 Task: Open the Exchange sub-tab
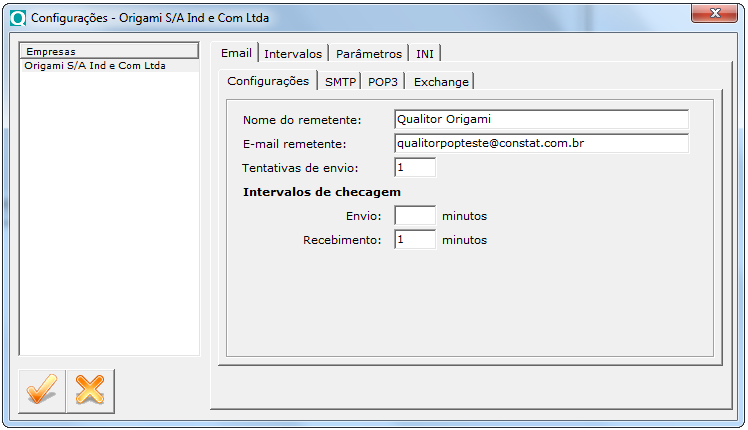tap(441, 82)
